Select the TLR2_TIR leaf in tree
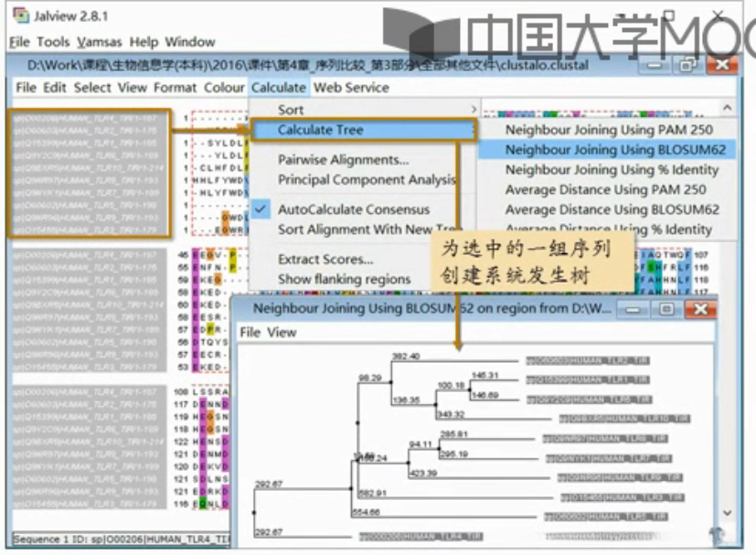The width and height of the screenshot is (756, 555). [x=588, y=360]
